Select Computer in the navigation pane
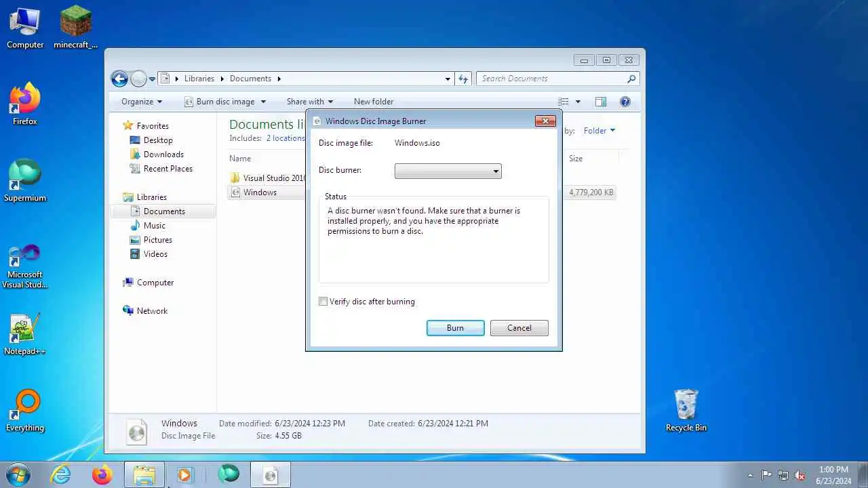Viewport: 868px width, 488px height. pyautogui.click(x=155, y=283)
